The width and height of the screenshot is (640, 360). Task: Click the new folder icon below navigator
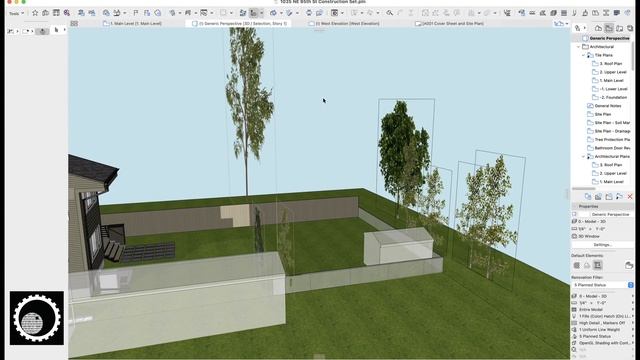pos(609,197)
